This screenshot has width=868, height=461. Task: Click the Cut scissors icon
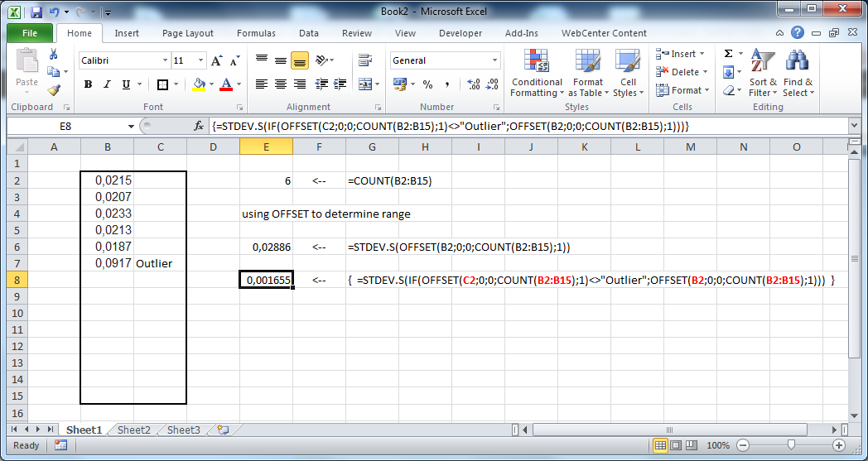(x=54, y=55)
